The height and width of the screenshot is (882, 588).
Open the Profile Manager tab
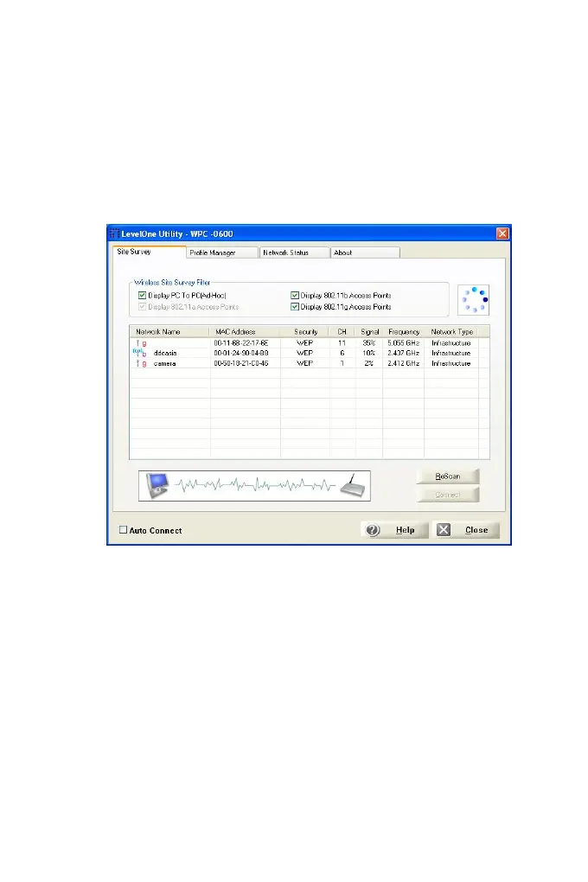pyautogui.click(x=221, y=252)
